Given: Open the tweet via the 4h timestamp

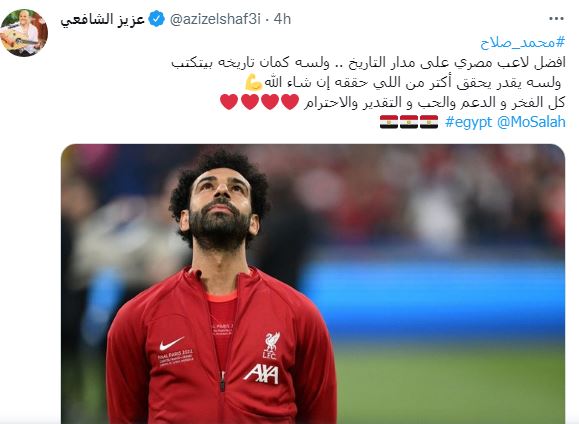Looking at the screenshot, I should coord(282,19).
